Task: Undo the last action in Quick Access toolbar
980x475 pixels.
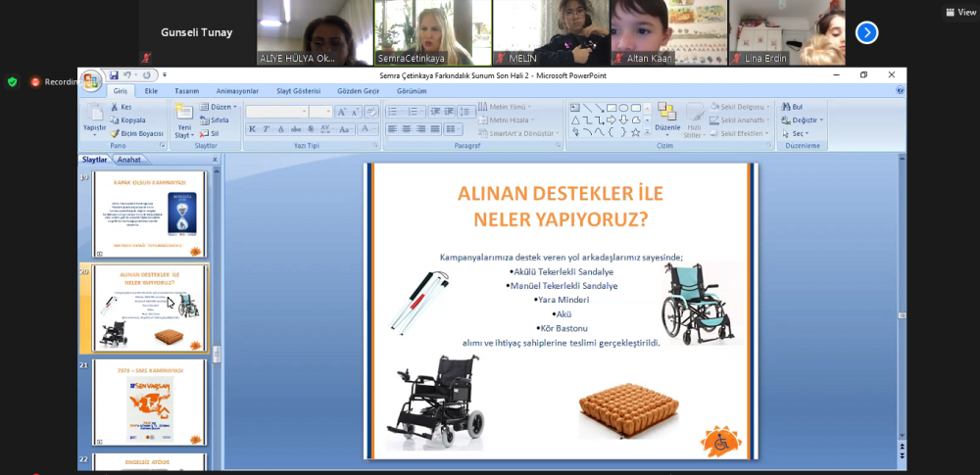Action: point(126,75)
